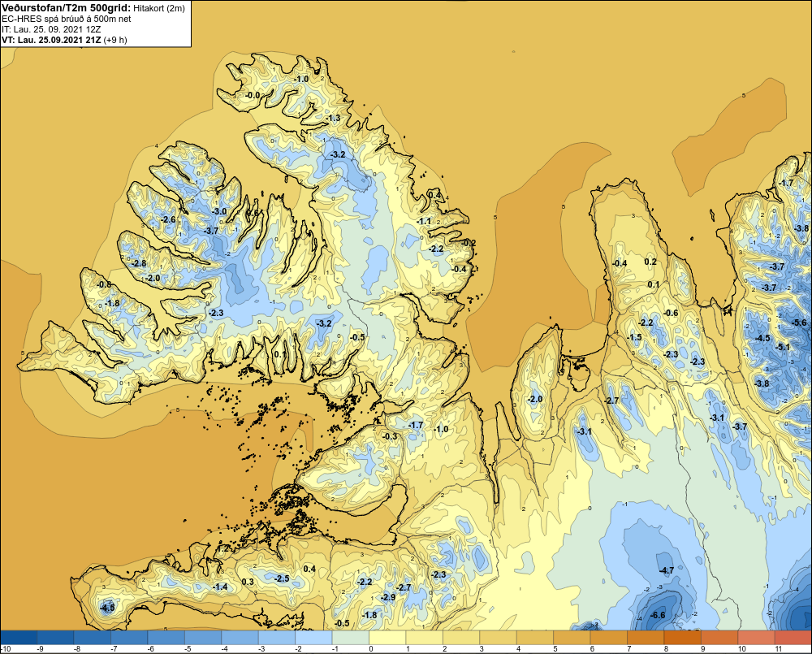Click the legend color swatch right of 11
This screenshot has width=812, height=654.
point(793,638)
